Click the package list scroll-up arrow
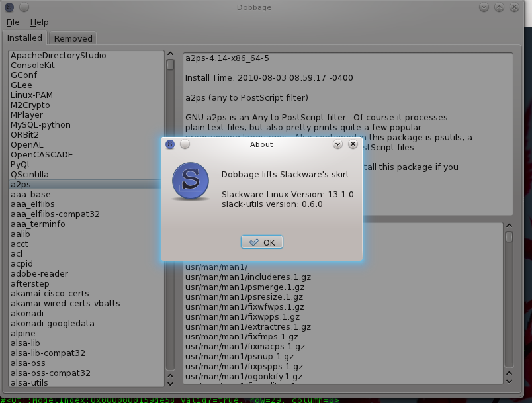This screenshot has width=532, height=403. pyautogui.click(x=170, y=54)
